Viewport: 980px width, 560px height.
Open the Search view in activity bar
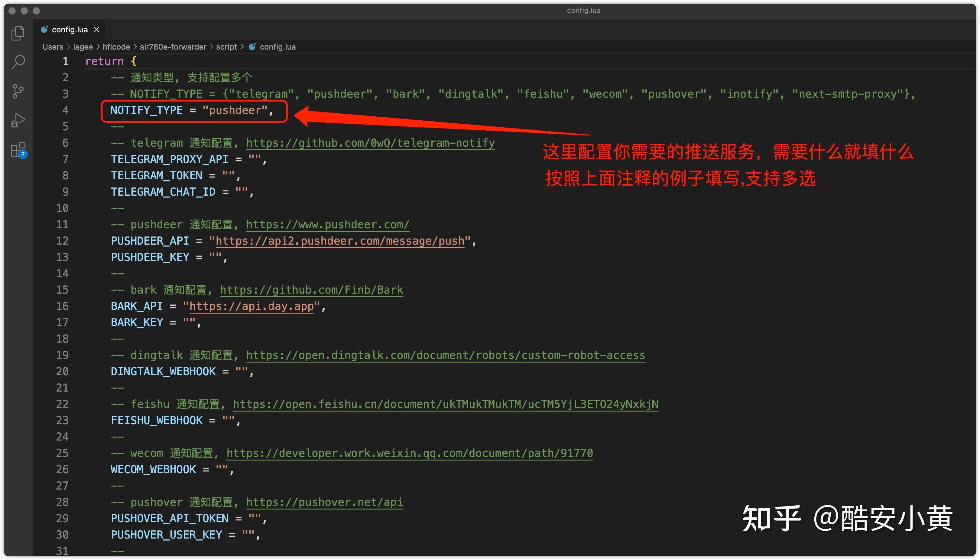point(18,62)
